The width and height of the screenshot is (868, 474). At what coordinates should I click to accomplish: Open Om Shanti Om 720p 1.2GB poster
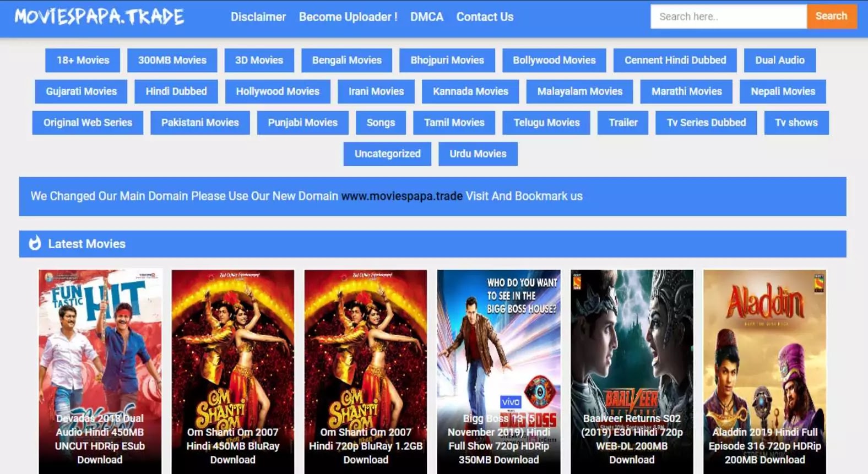366,372
